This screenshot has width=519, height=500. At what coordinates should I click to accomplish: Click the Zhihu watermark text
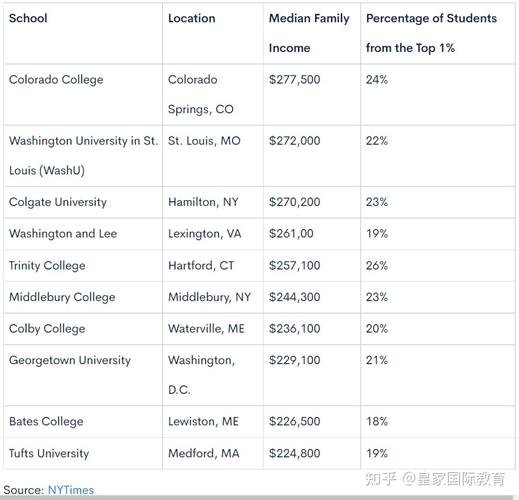(x=435, y=479)
